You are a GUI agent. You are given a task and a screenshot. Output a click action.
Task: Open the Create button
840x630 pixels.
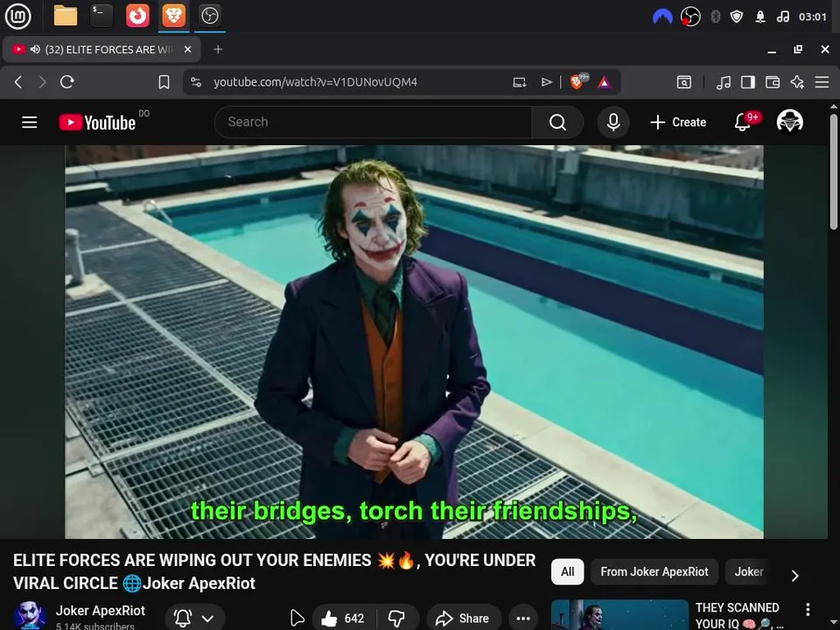[678, 122]
